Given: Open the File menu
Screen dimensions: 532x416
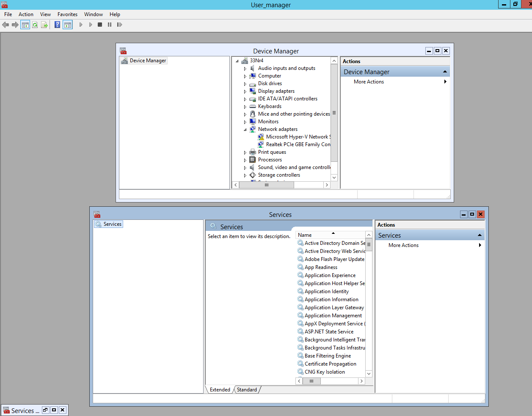Looking at the screenshot, I should (x=8, y=14).
